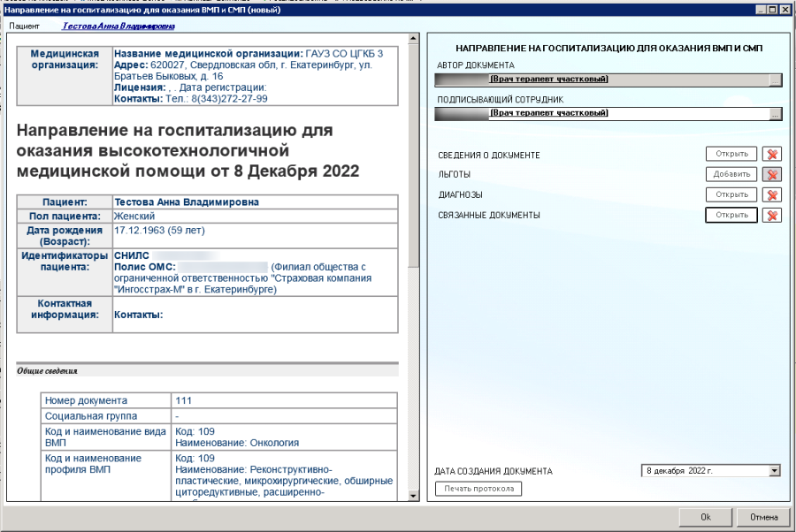Viewport: 796px width, 532px height.
Task: Click the Номер документа value 111
Action: click(183, 400)
